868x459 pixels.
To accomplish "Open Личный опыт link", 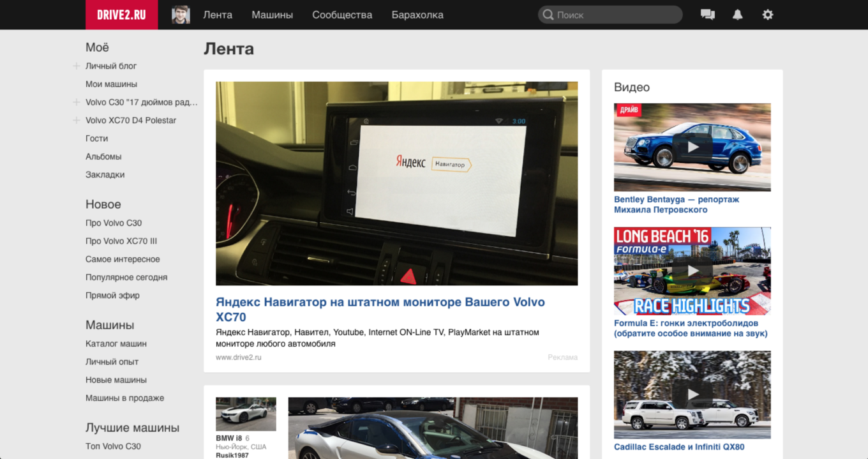I will (112, 362).
